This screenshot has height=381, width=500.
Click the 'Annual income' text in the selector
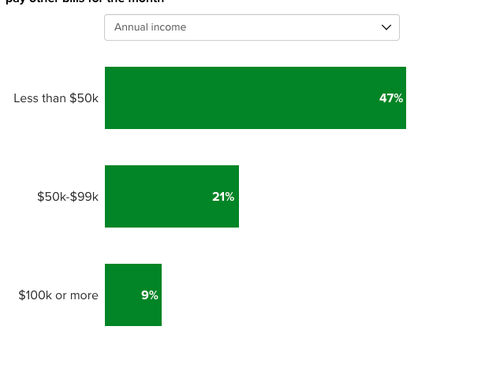150,27
